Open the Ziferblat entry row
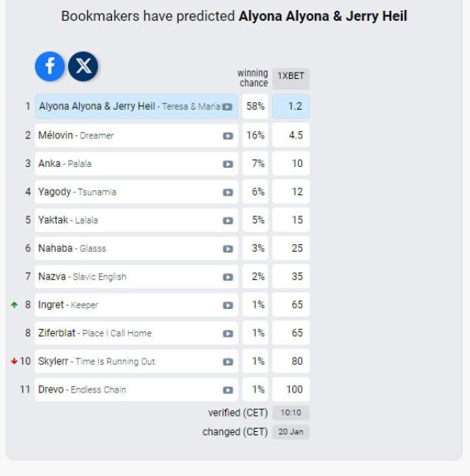470x476 pixels. click(116, 333)
